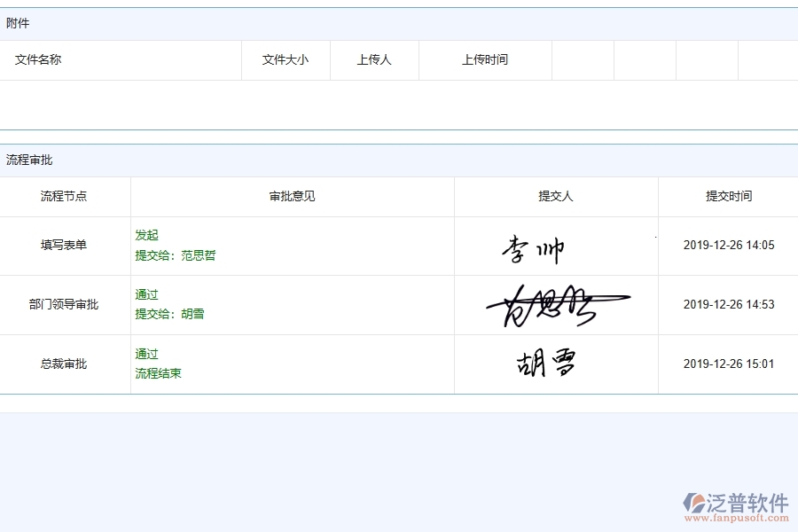Select the 2019-12-26 15:01 timestamp cell
Screen dimensions: 798x532
726,364
